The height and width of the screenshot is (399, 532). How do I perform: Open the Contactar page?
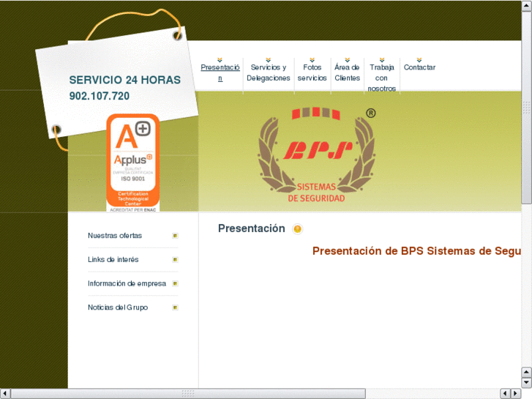(419, 67)
